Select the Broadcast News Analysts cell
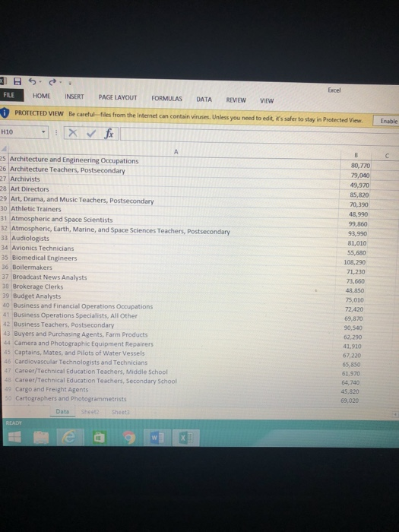Viewport: 399px width, 532px height. click(174, 277)
